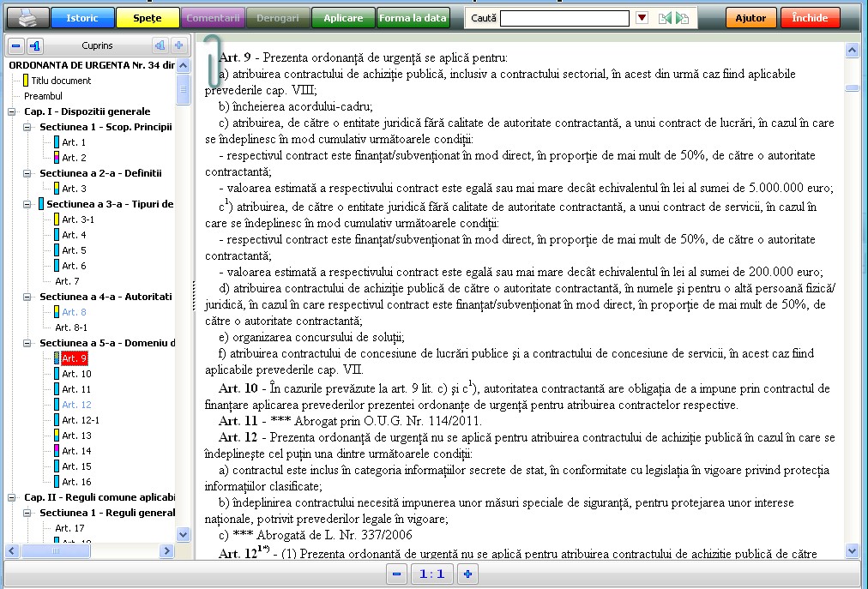Expand one level icon next to Cuprins plus
This screenshot has width=868, height=589.
pyautogui.click(x=160, y=45)
